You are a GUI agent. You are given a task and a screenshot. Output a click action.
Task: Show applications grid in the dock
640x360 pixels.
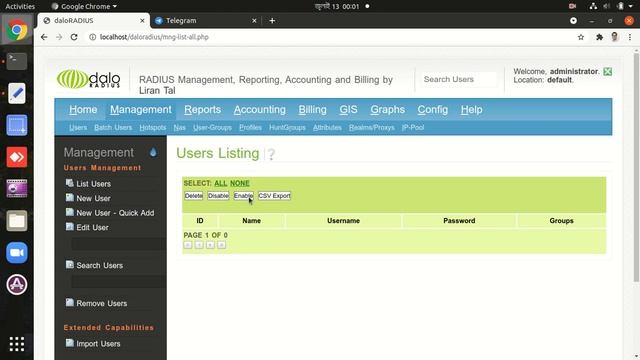[x=17, y=344]
